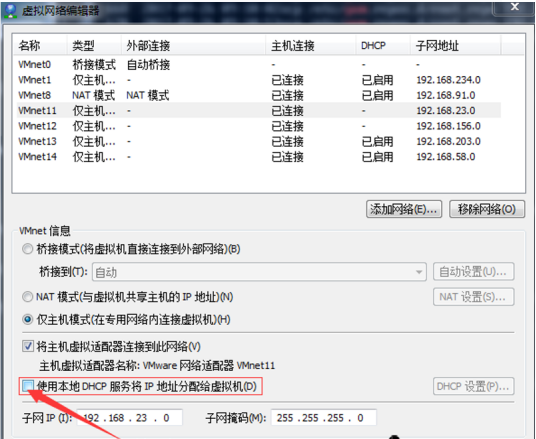Sort the list by 子网地址 column header
536x439 pixels.
pyautogui.click(x=455, y=45)
